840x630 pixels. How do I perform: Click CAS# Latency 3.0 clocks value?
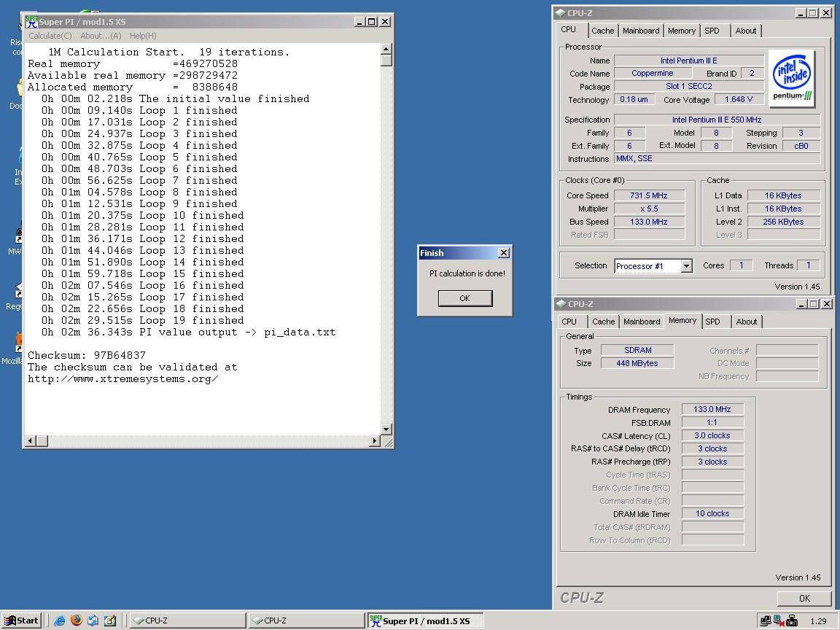coord(712,435)
